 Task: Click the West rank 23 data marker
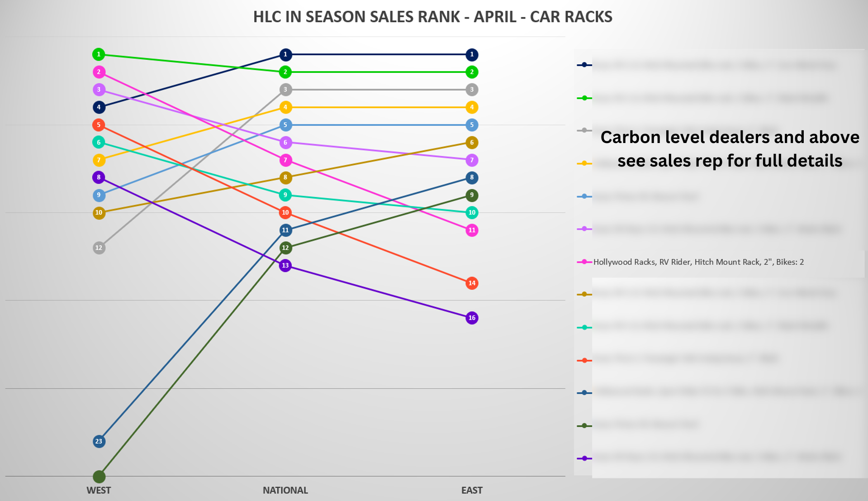(x=99, y=441)
